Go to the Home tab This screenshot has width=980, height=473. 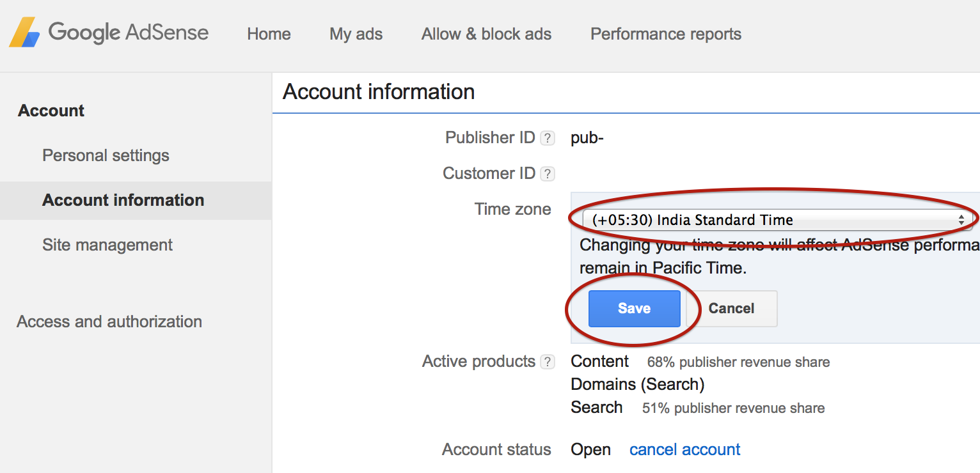pos(269,34)
